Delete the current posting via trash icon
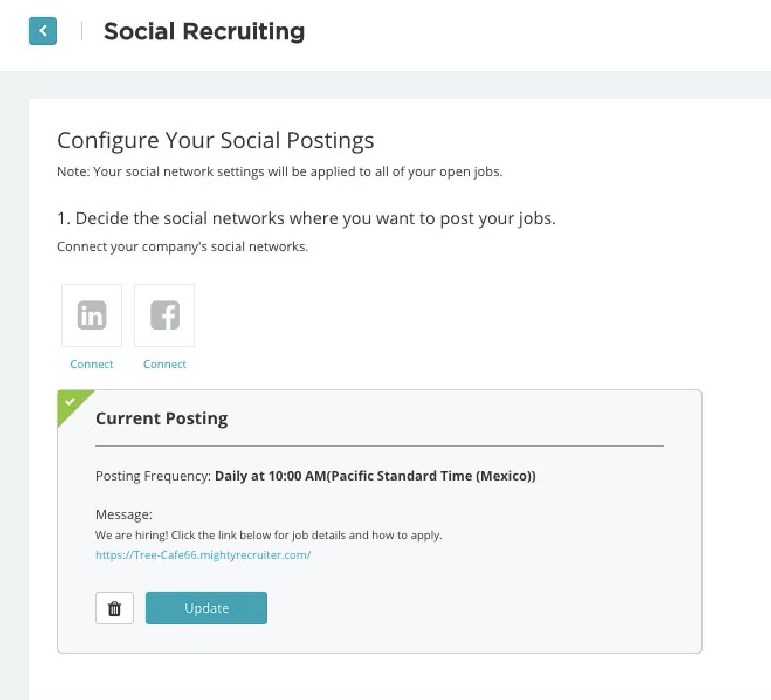771x700 pixels. 115,608
